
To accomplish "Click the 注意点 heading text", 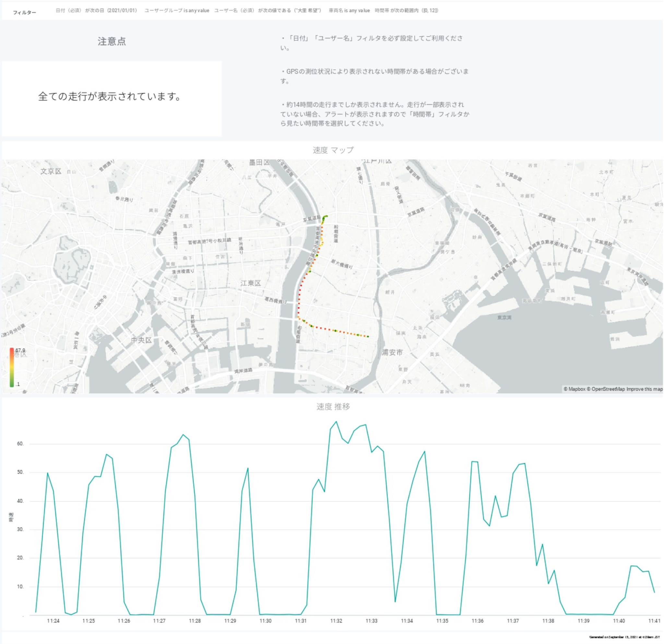I will click(112, 41).
